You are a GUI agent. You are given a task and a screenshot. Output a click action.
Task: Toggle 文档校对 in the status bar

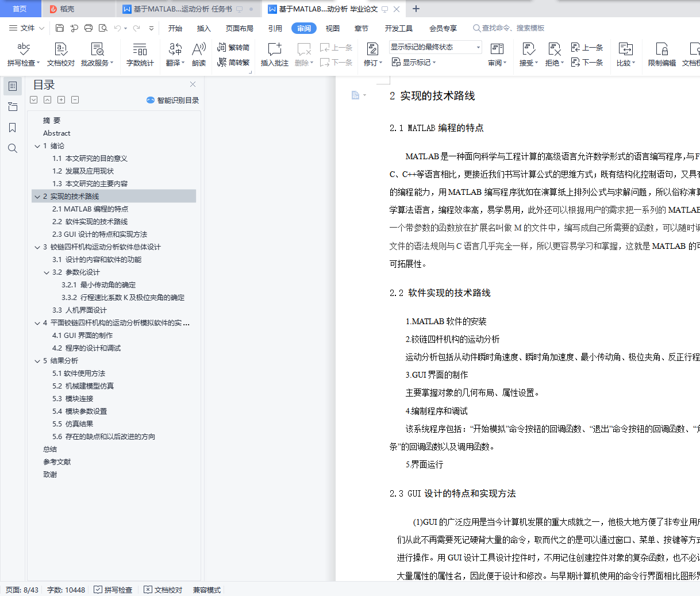pos(163,590)
